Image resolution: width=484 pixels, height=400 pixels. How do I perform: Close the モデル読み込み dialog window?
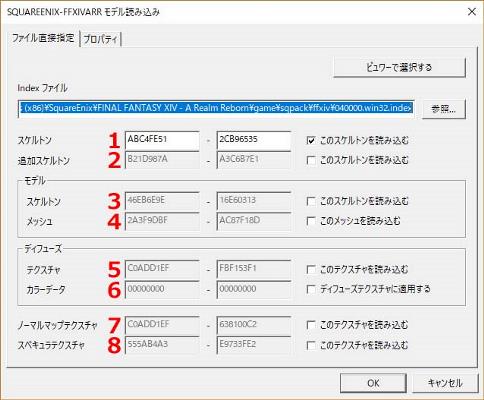point(472,12)
